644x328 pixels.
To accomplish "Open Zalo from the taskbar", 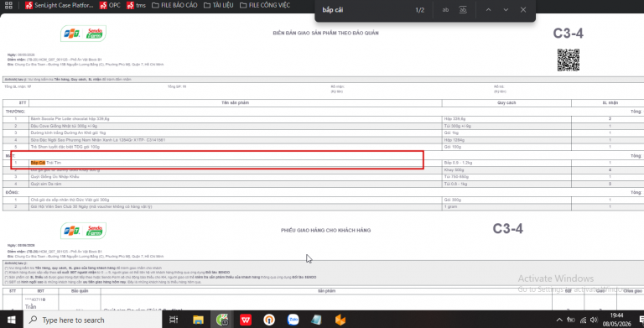I will coord(293,320).
